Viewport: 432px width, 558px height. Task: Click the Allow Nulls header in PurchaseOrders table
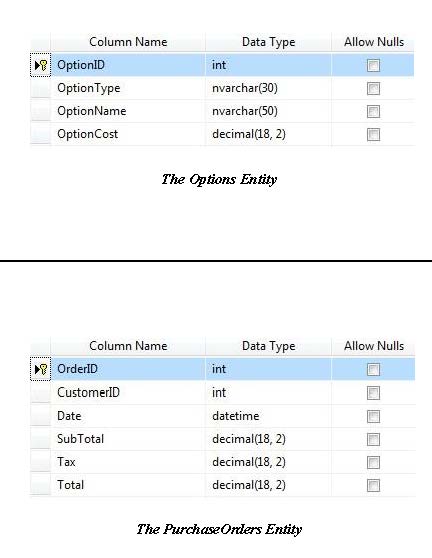click(x=374, y=346)
